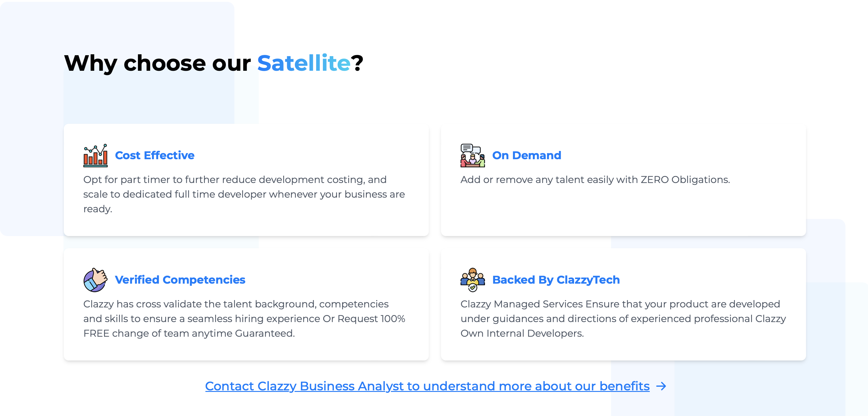Click the cross validate talent paragraph

click(x=244, y=319)
